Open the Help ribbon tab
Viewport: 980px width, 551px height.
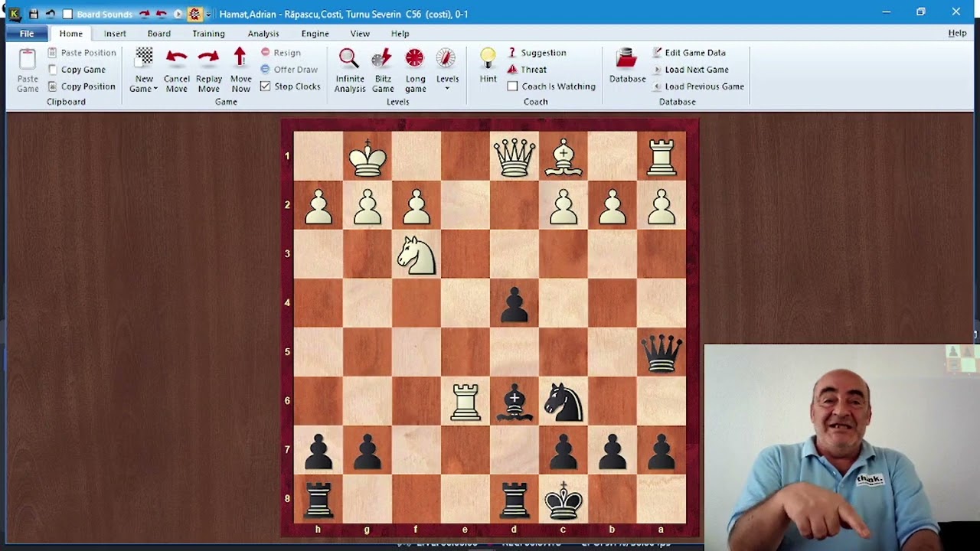tap(400, 34)
